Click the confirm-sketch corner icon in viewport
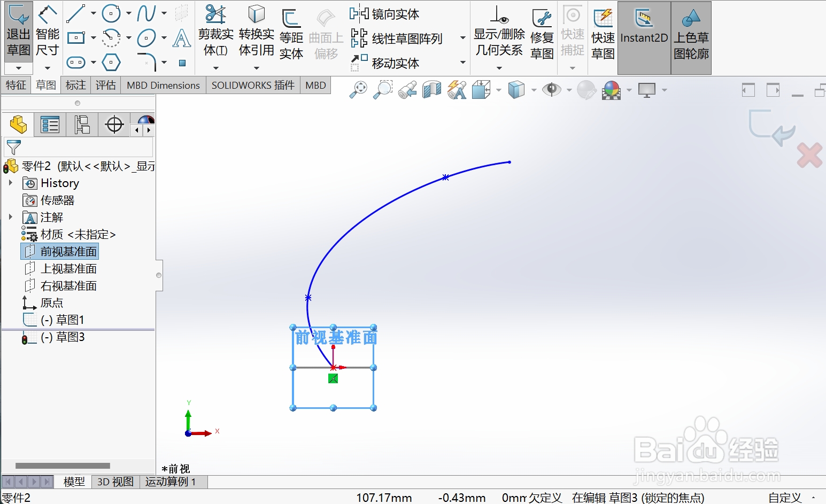The height and width of the screenshot is (504, 826). coord(771,128)
